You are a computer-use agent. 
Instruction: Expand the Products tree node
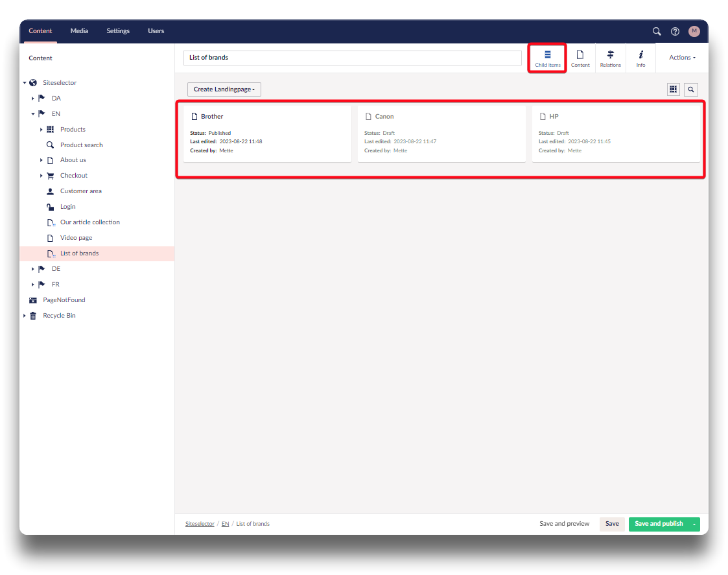tap(41, 130)
